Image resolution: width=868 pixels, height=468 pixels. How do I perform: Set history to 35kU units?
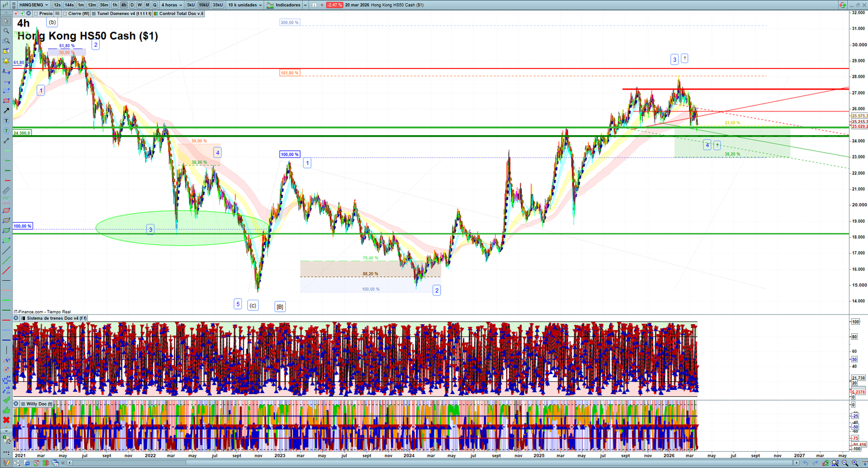tap(218, 5)
